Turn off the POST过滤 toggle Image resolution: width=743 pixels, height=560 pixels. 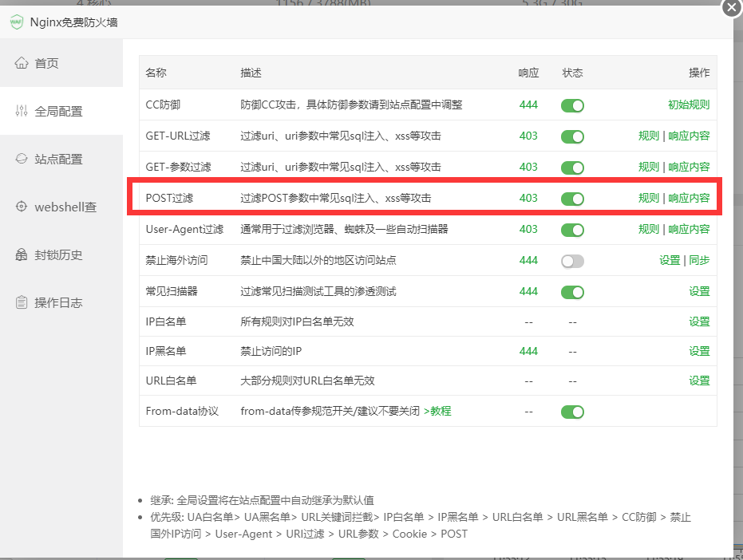(572, 198)
